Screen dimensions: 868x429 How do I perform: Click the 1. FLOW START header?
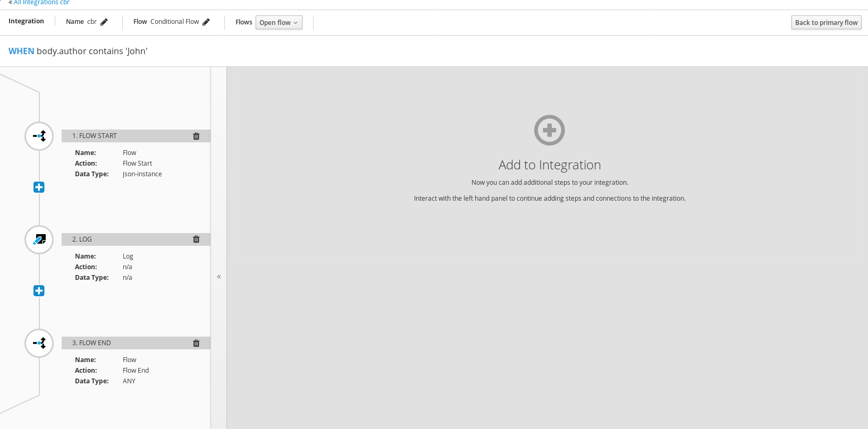pos(136,136)
